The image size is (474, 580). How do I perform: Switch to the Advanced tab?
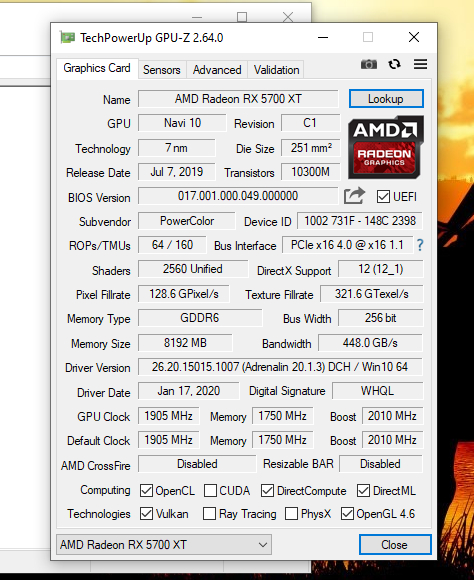[217, 70]
